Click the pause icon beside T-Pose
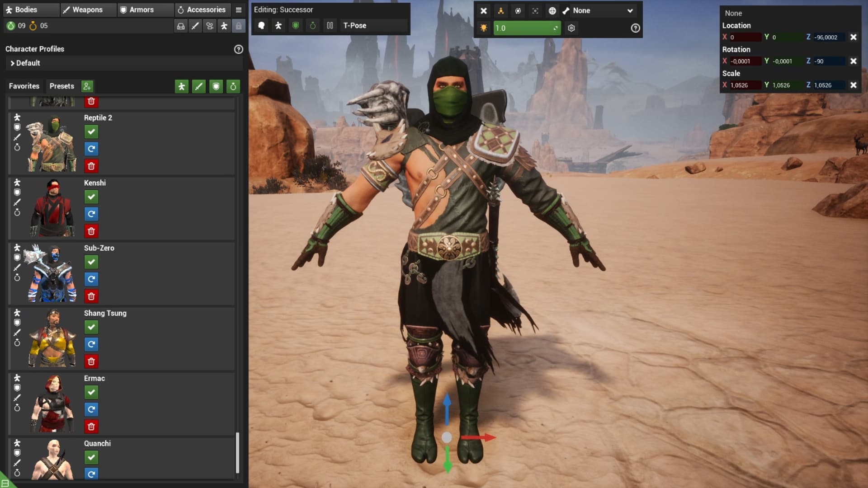 tap(330, 26)
